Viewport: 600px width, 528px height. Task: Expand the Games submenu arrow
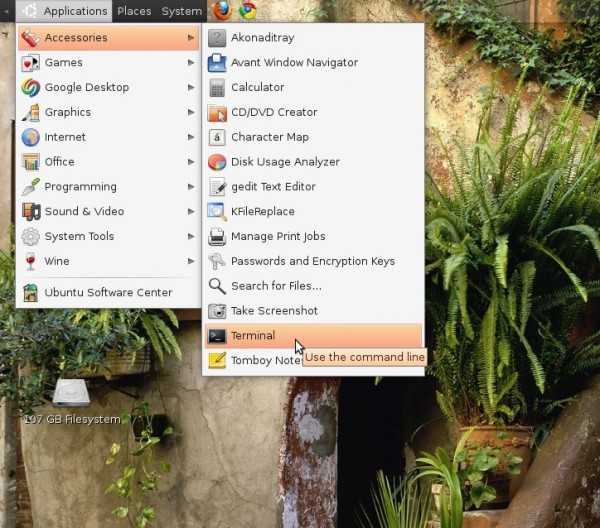(191, 62)
